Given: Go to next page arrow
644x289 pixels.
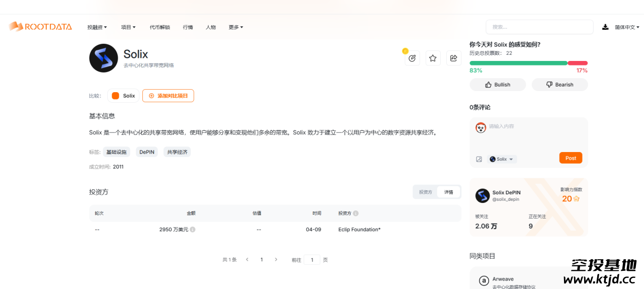Looking at the screenshot, I should click(x=276, y=260).
